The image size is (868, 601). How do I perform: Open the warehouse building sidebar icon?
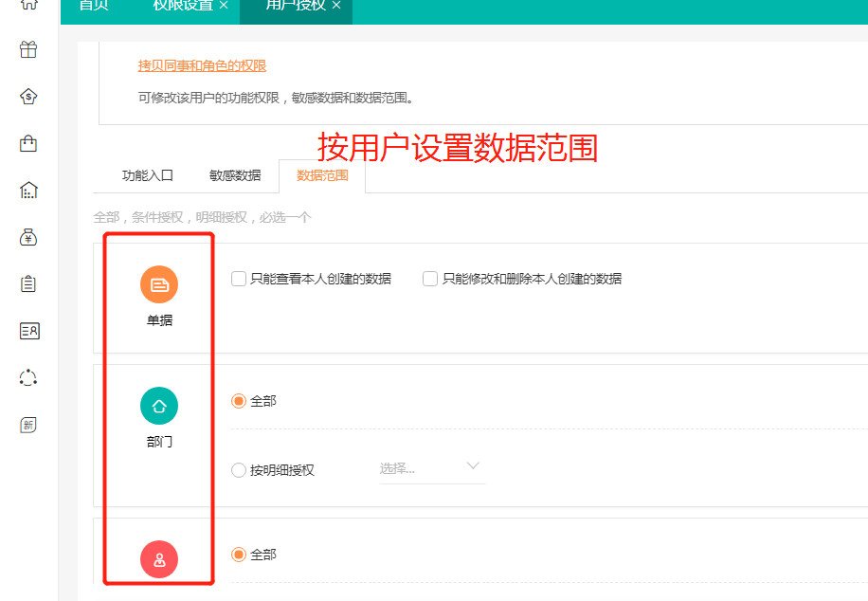coord(28,191)
